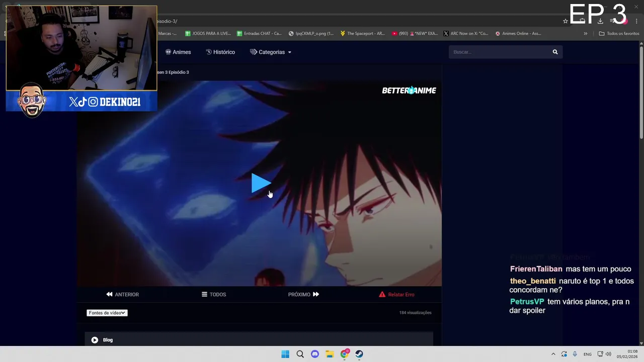
Task: Click the Categorias tag icon
Action: click(254, 52)
